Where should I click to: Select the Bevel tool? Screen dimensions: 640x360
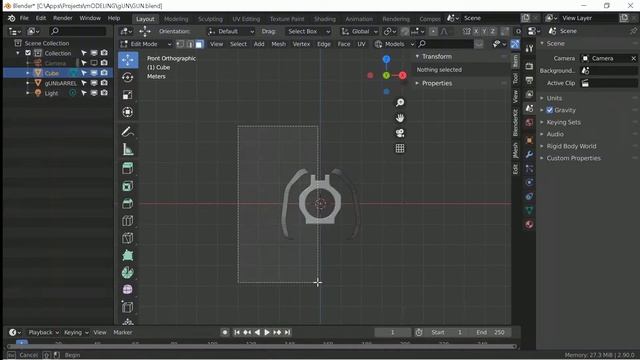click(128, 203)
